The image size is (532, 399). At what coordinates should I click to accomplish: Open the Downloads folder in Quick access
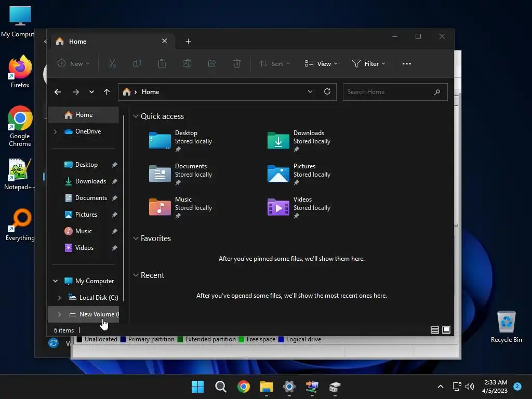coord(299,141)
